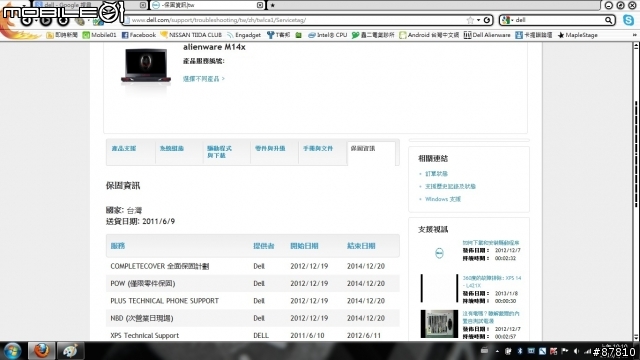
Task: Open the Google search engine dropdown
Action: click(508, 20)
